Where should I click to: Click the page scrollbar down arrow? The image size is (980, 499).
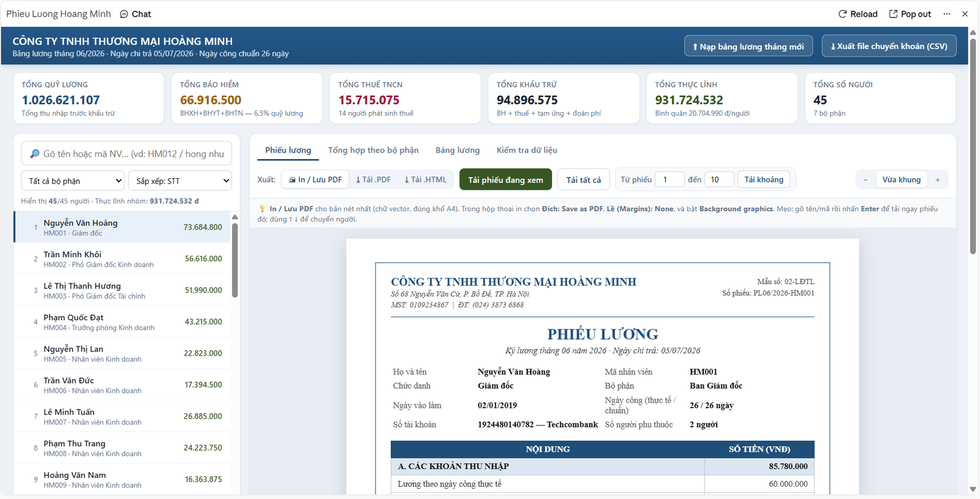point(973,489)
